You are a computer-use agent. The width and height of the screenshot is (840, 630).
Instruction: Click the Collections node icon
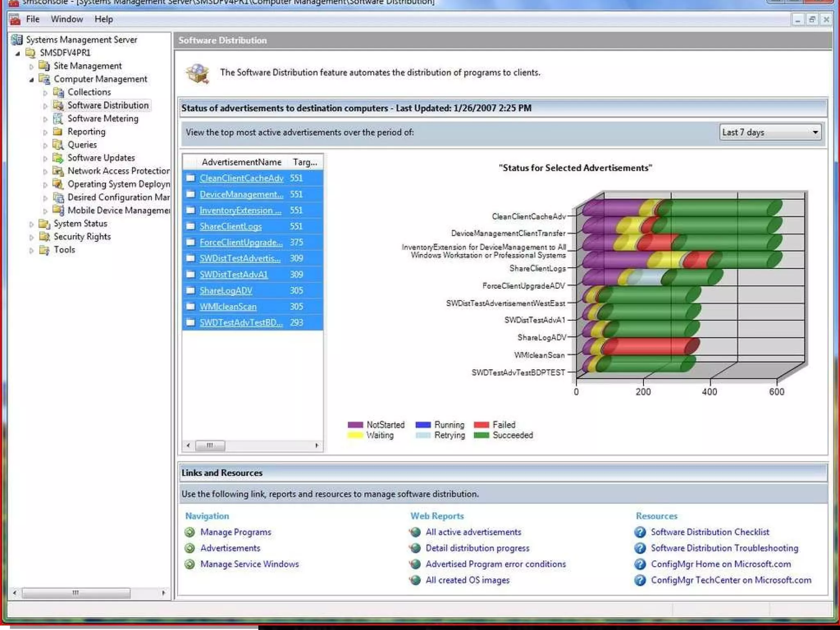click(x=58, y=92)
